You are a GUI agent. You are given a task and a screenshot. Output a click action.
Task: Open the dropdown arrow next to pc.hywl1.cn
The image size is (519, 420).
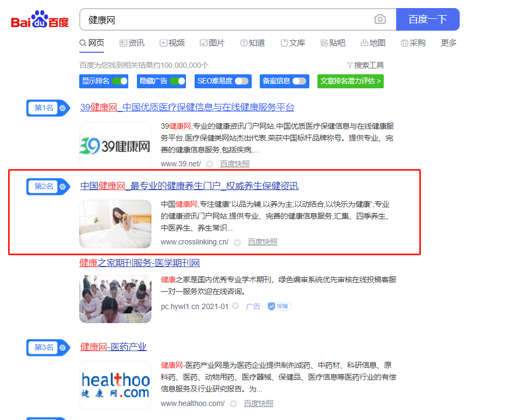click(x=236, y=306)
